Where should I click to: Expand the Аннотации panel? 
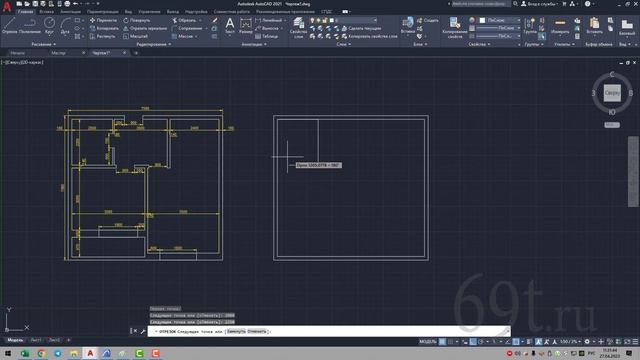pyautogui.click(x=254, y=44)
